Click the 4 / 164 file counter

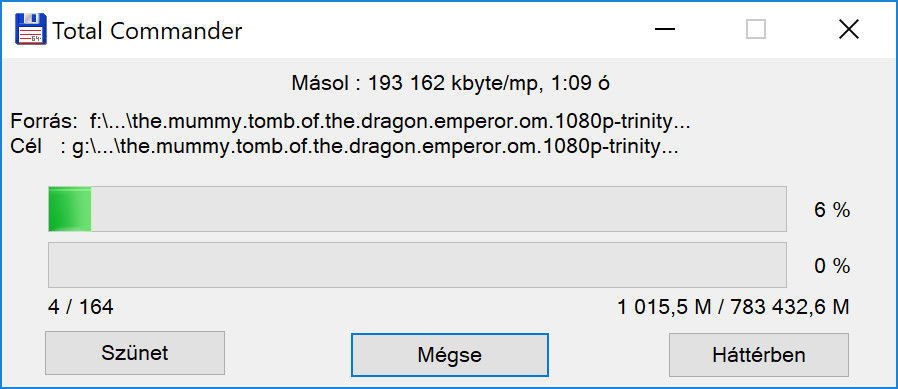pos(81,308)
